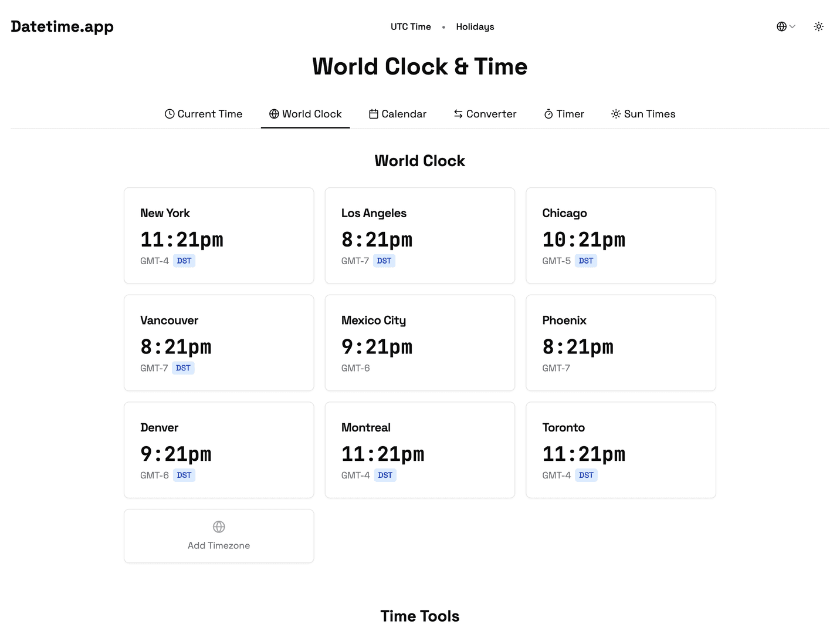Click the Datetime.app logo
The image size is (840, 634).
point(62,26)
